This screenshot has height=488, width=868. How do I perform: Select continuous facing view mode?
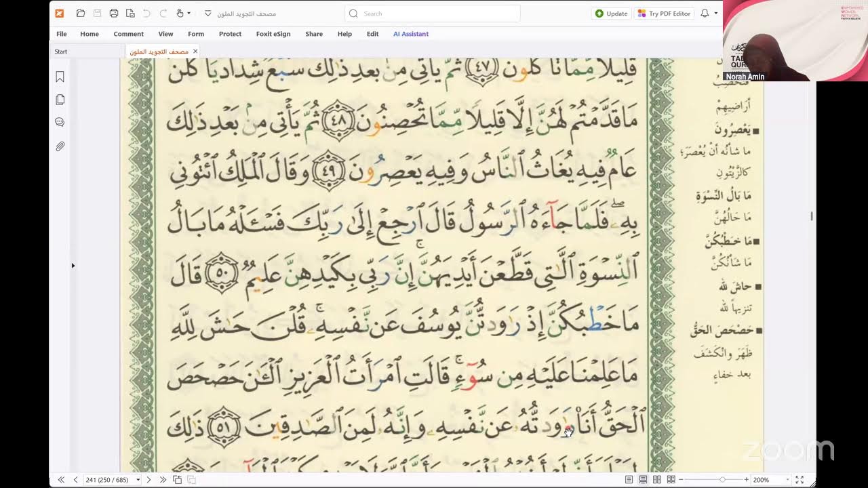pos(671,480)
